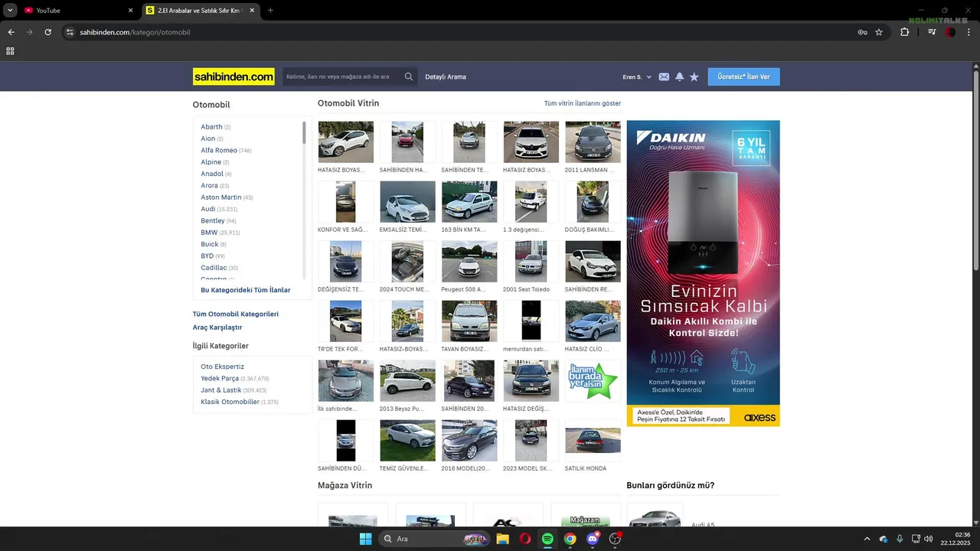Select the BMW brand category
980x551 pixels.
click(x=209, y=233)
